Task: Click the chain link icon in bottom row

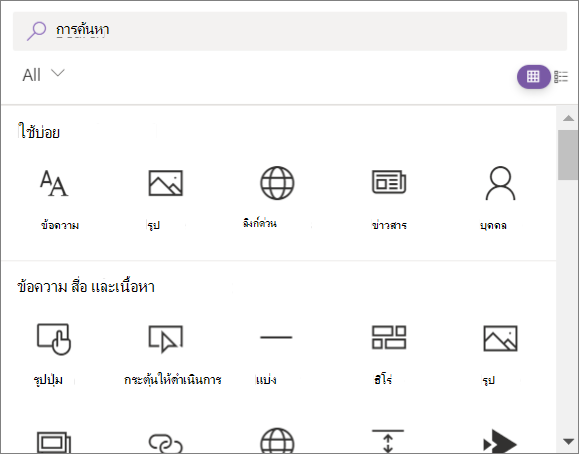Action: (165, 443)
